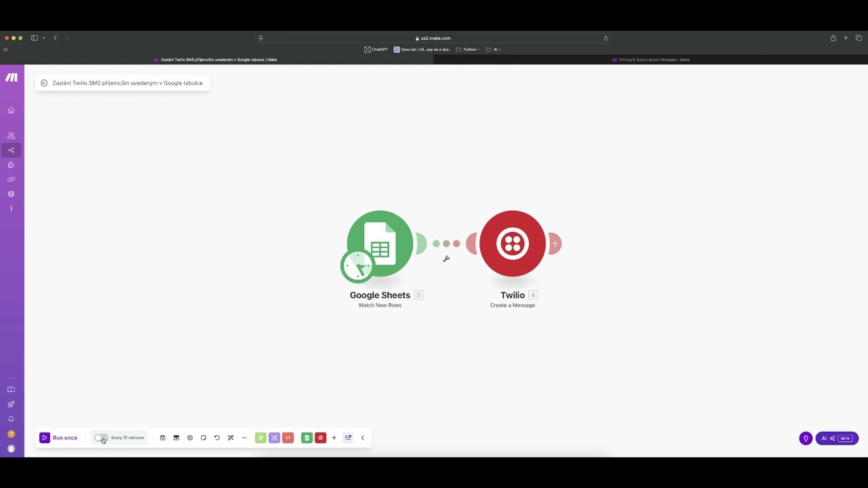Open auto-align toolbar icon

176,438
